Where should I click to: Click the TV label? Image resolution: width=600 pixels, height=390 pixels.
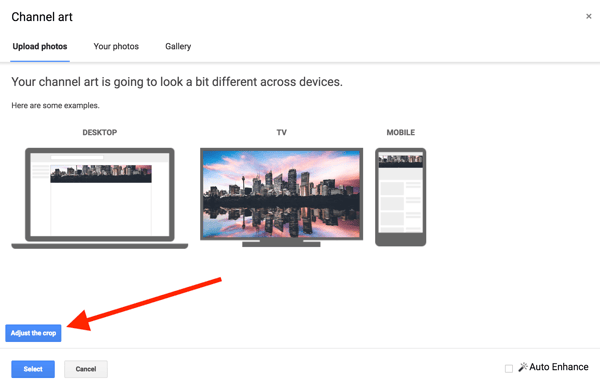(281, 132)
